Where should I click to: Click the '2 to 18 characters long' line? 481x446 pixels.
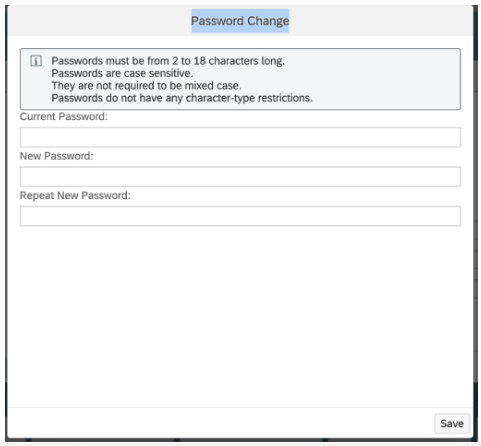[168, 61]
